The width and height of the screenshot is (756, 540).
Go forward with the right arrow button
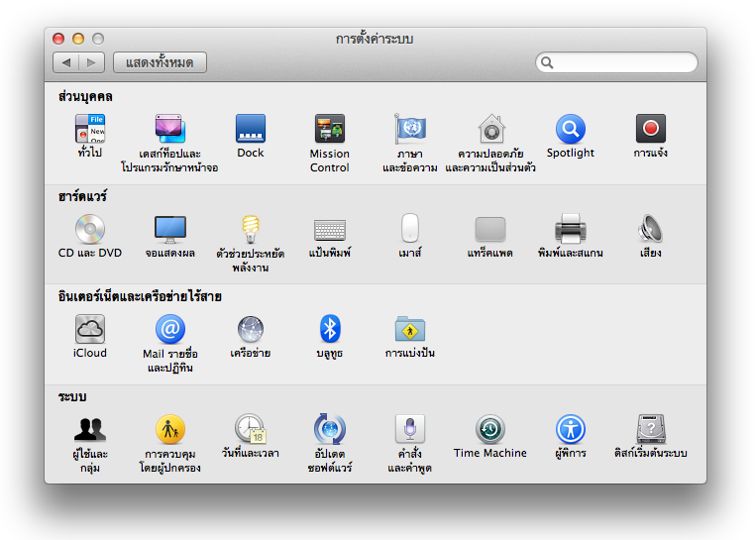(91, 62)
